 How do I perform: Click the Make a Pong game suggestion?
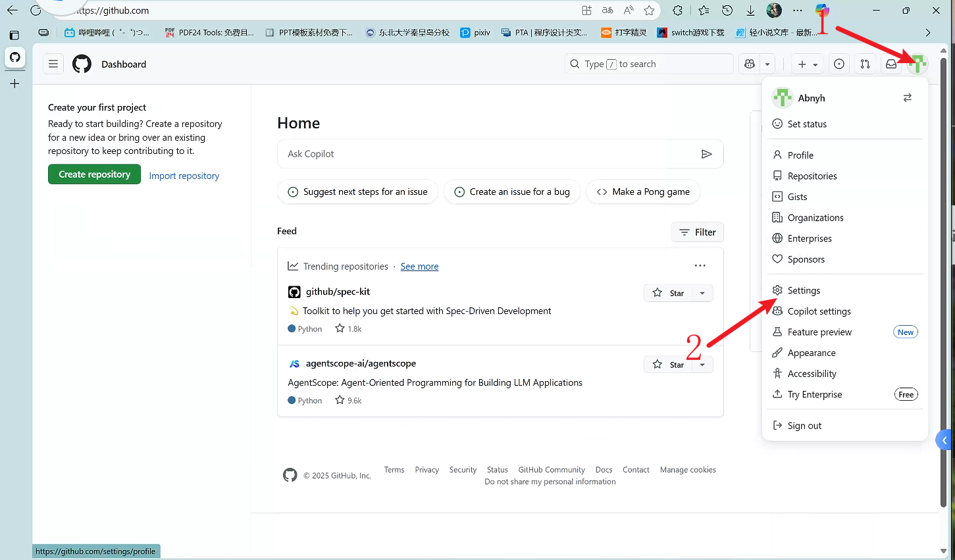point(643,192)
